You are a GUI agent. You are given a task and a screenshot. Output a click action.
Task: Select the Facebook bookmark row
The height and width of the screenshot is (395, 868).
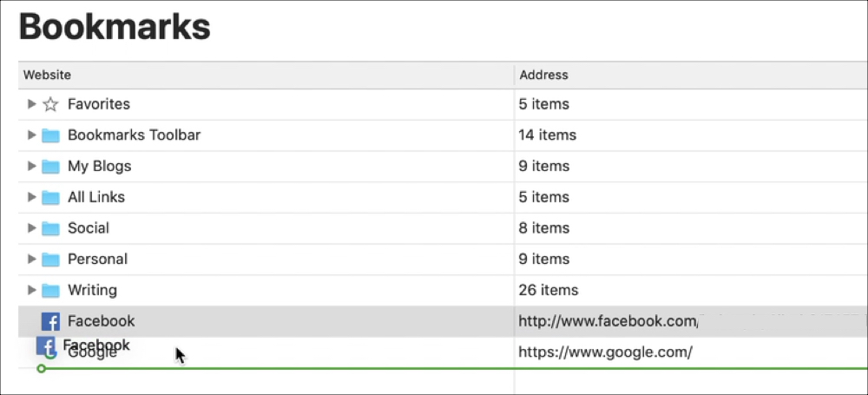pyautogui.click(x=443, y=321)
